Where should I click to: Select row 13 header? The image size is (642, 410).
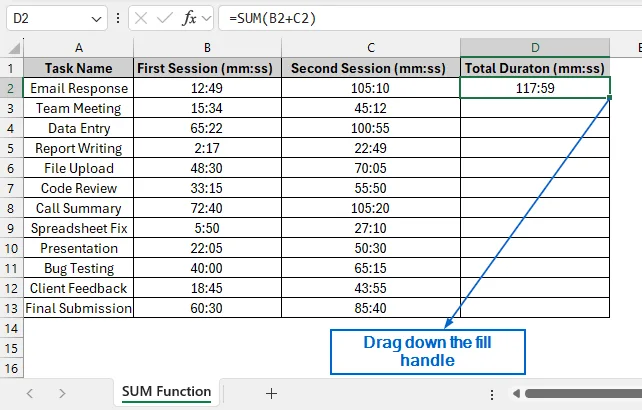(11, 308)
